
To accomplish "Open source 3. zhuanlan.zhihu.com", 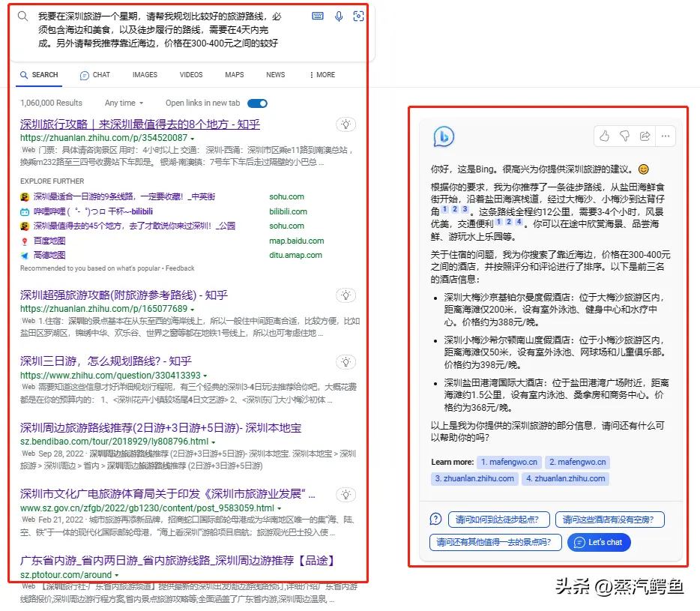I will click(x=474, y=478).
